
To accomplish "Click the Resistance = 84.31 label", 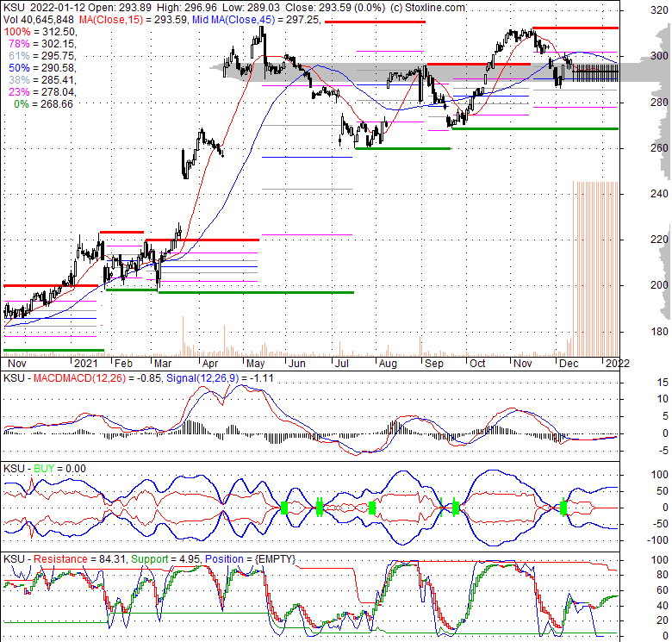I will click(x=79, y=559).
